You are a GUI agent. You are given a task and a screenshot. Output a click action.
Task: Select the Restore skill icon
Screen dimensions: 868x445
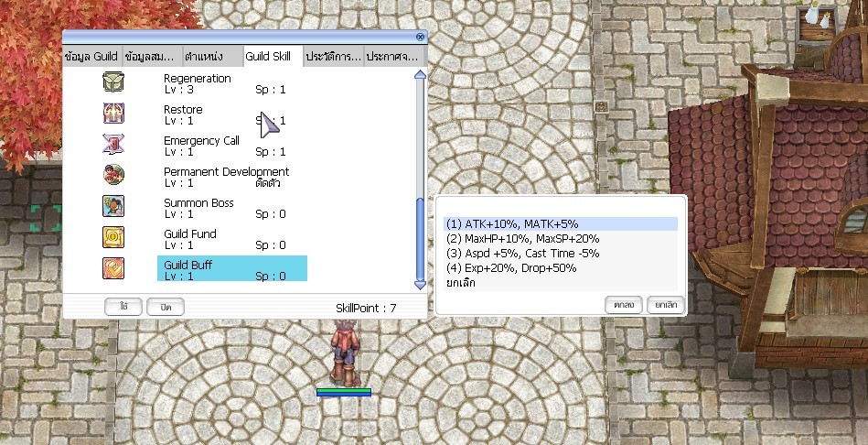click(113, 114)
